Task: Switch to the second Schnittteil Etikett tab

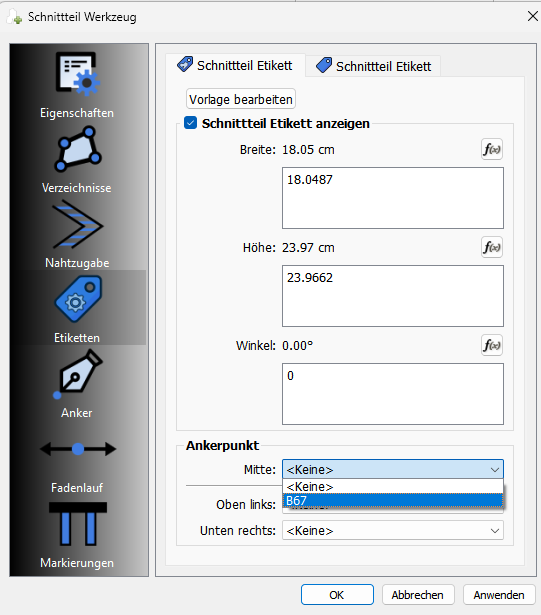Action: click(373, 66)
